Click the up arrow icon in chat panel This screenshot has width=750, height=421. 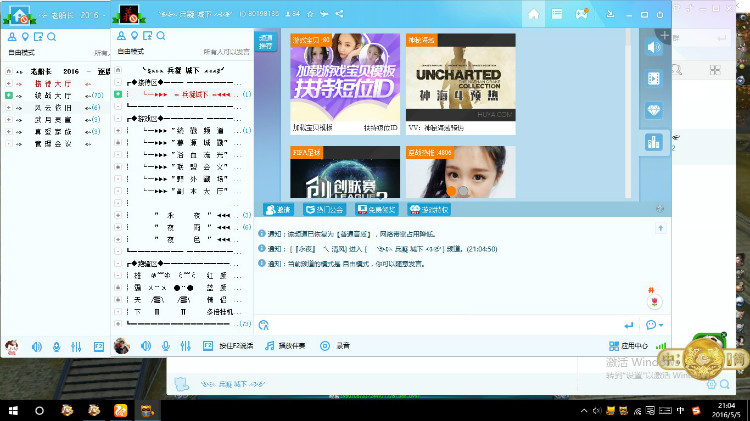661,228
